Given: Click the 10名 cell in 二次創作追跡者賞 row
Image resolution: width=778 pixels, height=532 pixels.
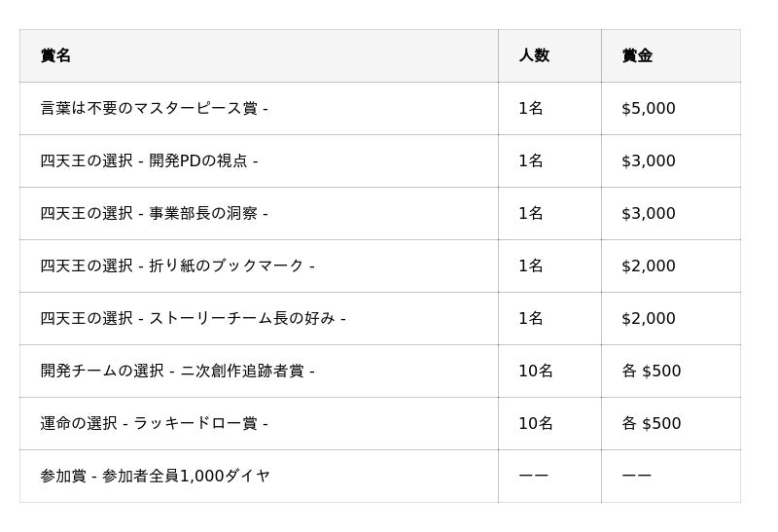Looking at the screenshot, I should [x=535, y=371].
